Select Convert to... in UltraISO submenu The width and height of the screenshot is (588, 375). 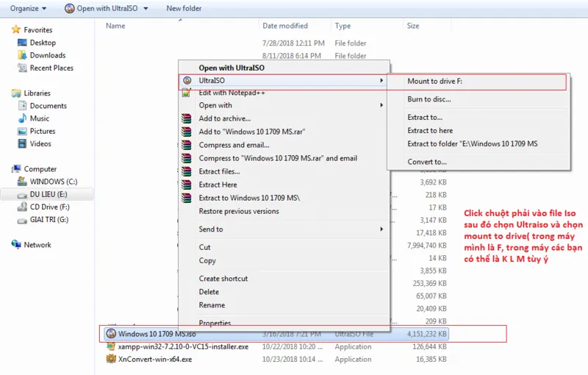click(427, 162)
